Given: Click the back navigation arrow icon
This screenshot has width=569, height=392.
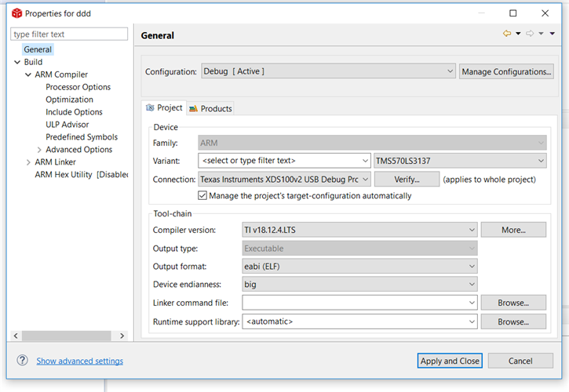Looking at the screenshot, I should [507, 34].
